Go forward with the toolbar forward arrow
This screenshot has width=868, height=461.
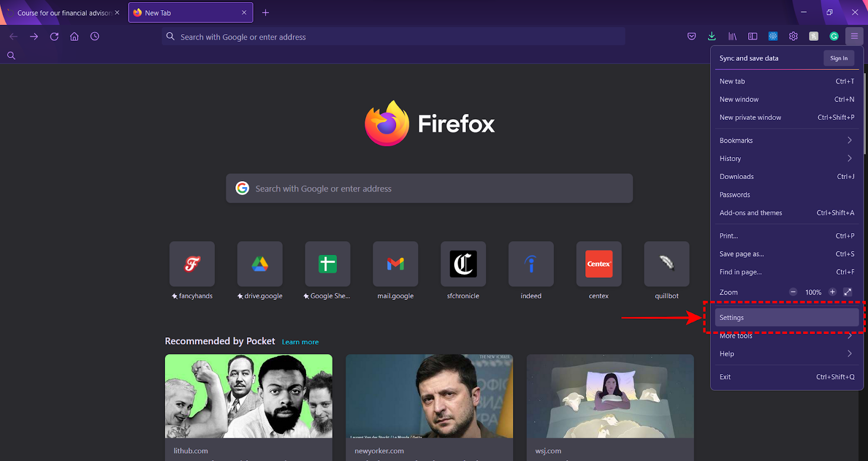point(34,36)
